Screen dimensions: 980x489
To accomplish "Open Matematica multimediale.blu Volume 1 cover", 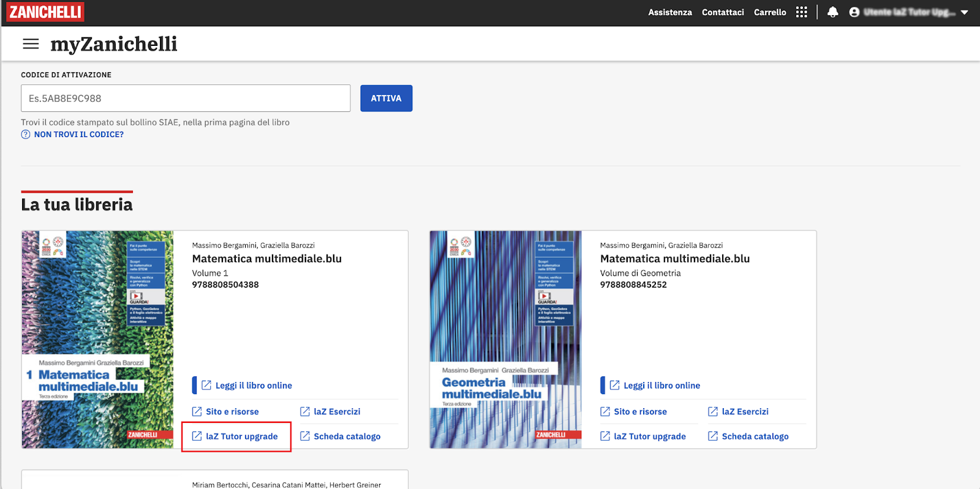I will click(x=97, y=340).
